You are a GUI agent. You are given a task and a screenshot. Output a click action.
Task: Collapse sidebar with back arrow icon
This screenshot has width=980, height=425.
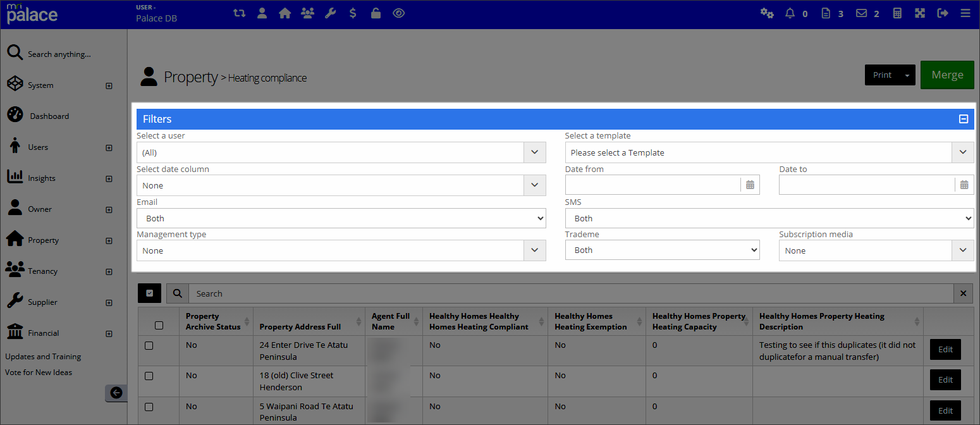tap(116, 393)
